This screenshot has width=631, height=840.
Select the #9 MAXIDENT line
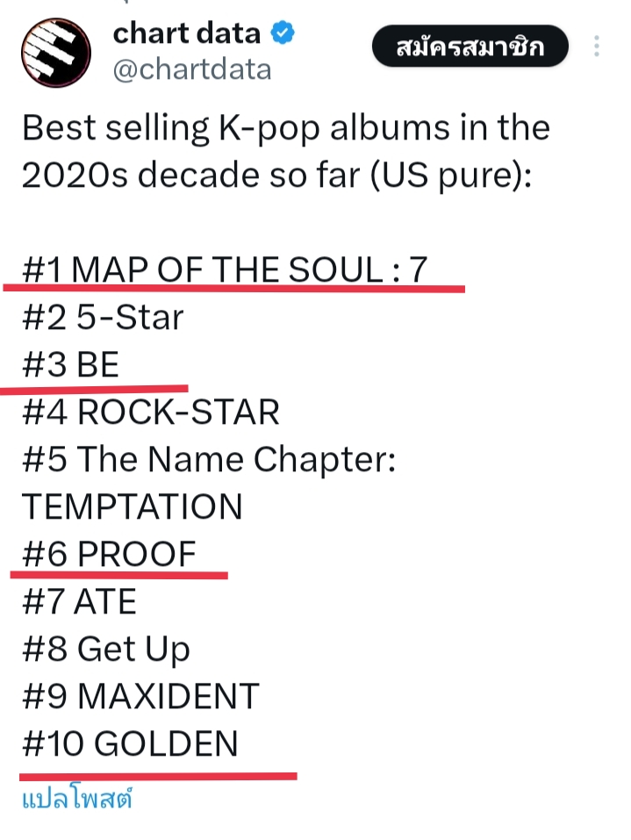(140, 696)
